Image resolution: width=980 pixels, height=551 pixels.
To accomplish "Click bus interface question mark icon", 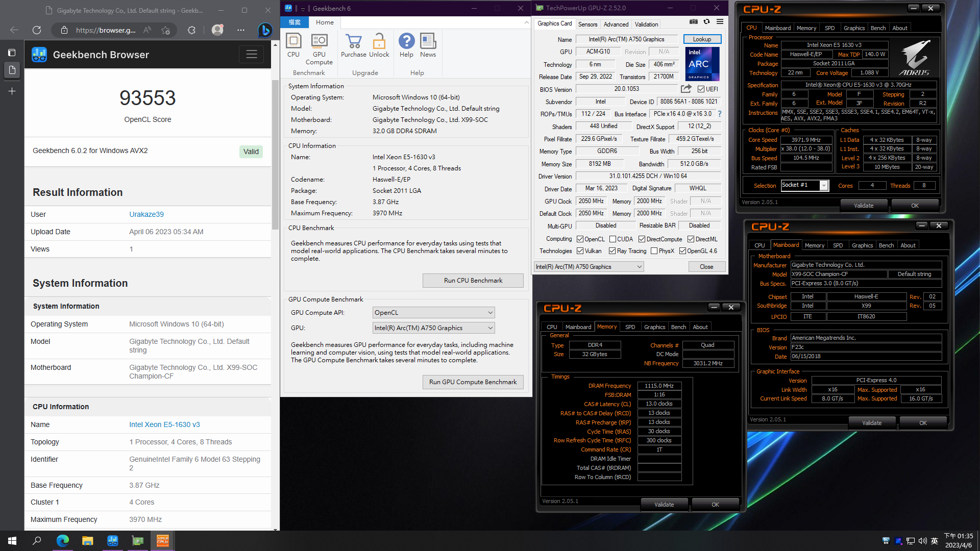I will click(x=720, y=114).
